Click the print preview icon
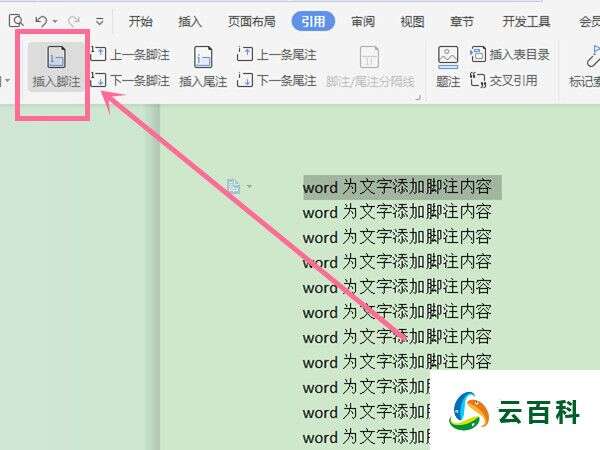The width and height of the screenshot is (600, 450). [x=16, y=21]
